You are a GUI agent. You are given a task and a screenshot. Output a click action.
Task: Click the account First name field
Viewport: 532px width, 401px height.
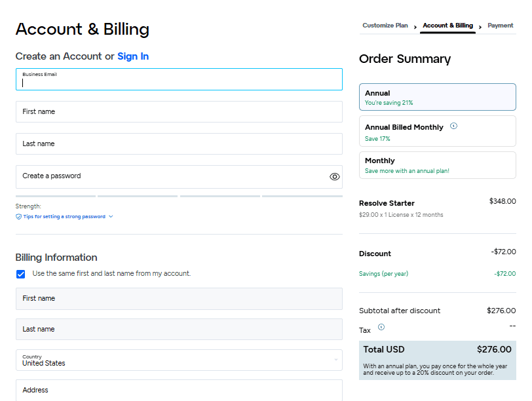pos(179,111)
